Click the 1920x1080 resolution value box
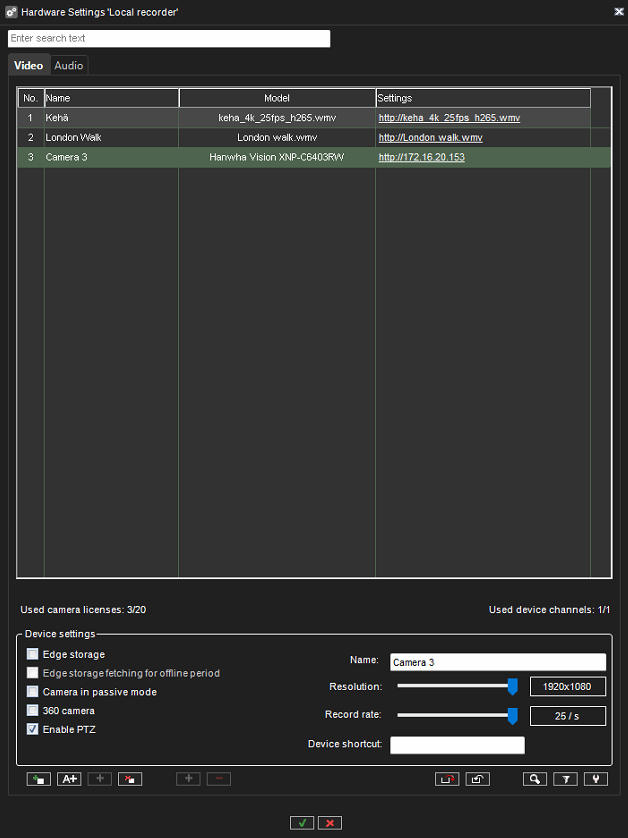The height and width of the screenshot is (838, 628). [x=568, y=687]
